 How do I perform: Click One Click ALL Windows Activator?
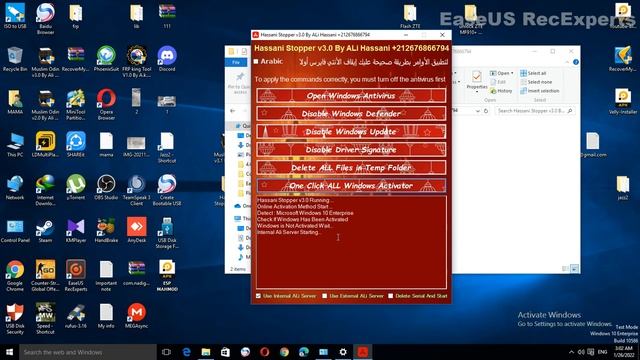coord(351,186)
